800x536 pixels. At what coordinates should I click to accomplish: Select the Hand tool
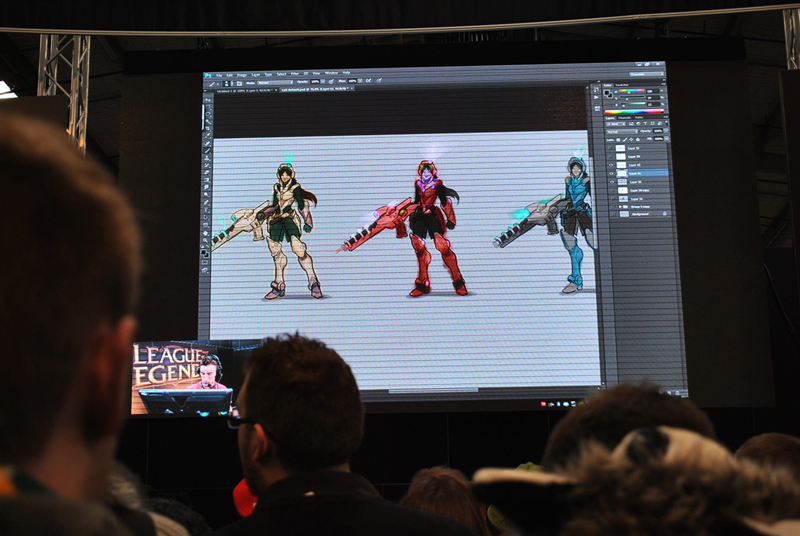coord(205,233)
